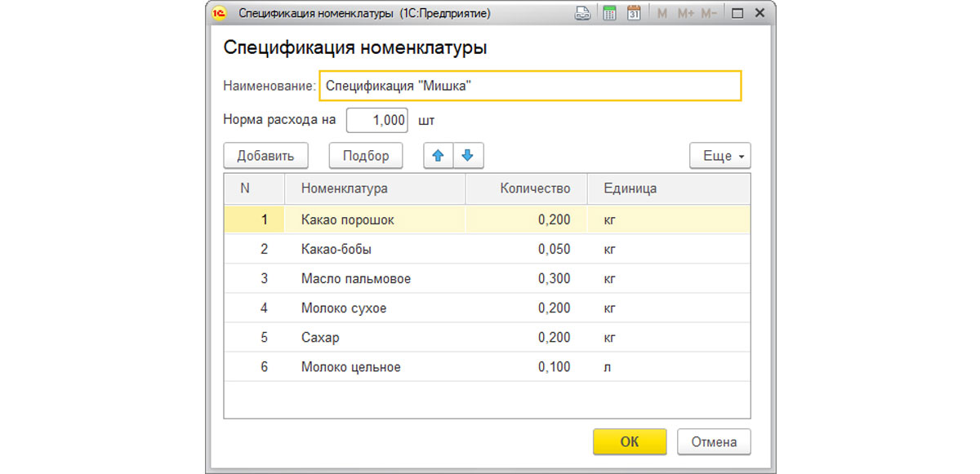Image resolution: width=980 pixels, height=474 pixels.
Task: Click the M+ memory add icon
Action: pyautogui.click(x=687, y=12)
